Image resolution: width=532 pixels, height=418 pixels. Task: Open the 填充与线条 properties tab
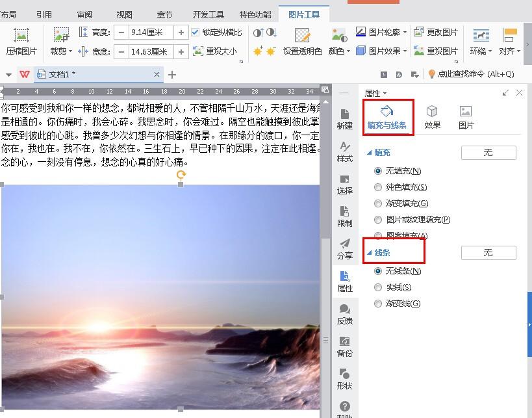click(x=386, y=118)
